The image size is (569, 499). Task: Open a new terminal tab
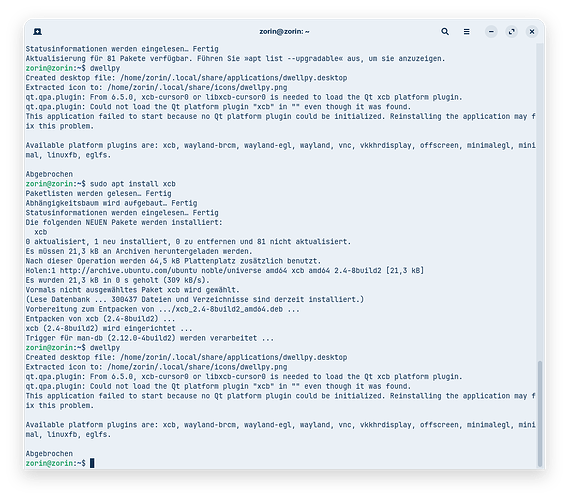point(37,32)
